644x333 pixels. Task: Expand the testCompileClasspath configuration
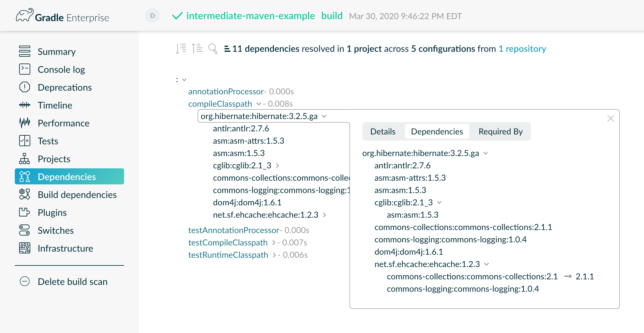(x=274, y=243)
